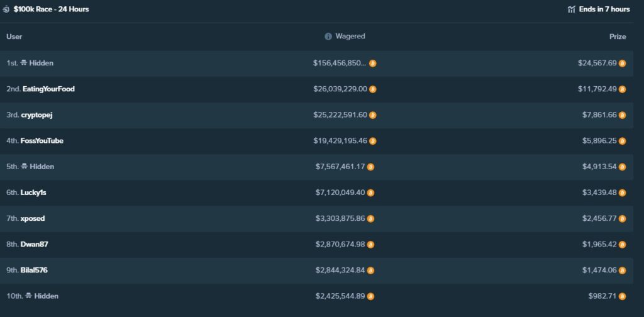Click the info icon next to Wagered
This screenshot has width=644, height=317.
(x=328, y=36)
